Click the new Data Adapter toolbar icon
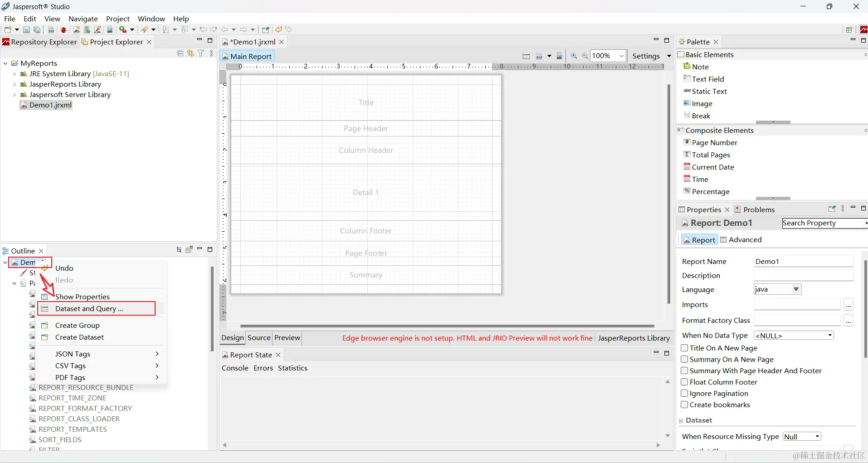 click(87, 29)
